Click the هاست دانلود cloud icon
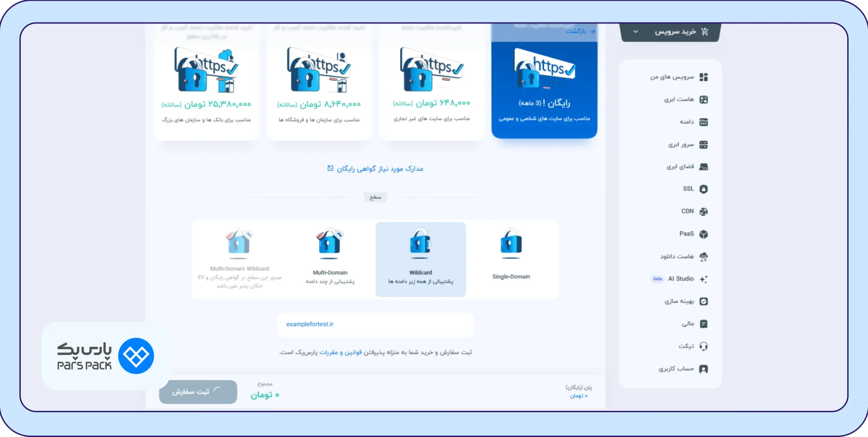Screen dimensions: 868x437 click(704, 257)
